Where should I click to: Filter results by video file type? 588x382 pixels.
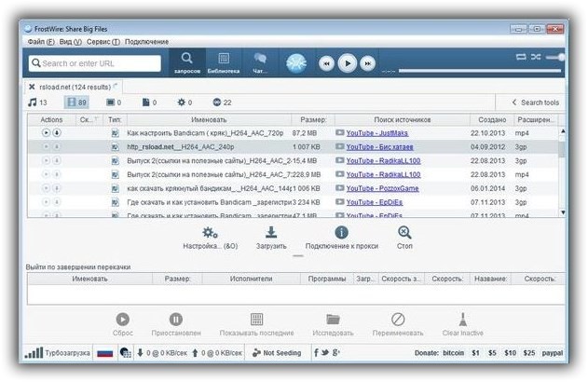(x=75, y=102)
